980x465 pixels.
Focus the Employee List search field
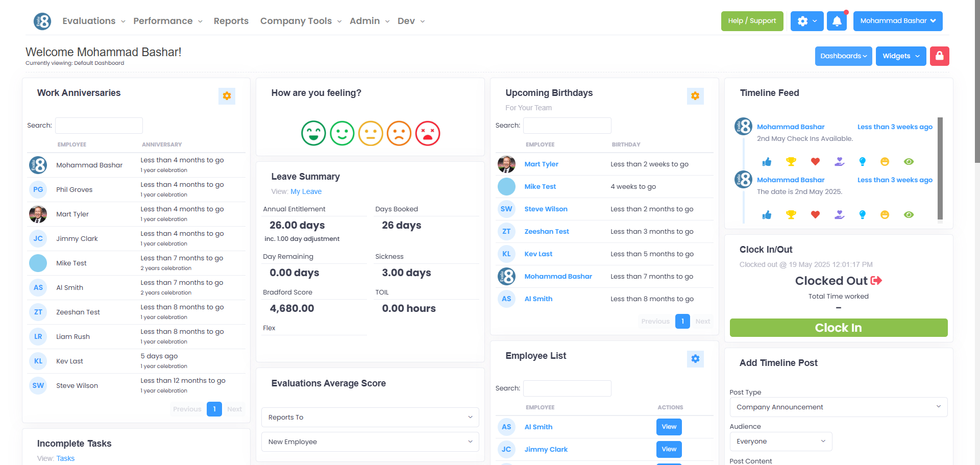tap(567, 388)
